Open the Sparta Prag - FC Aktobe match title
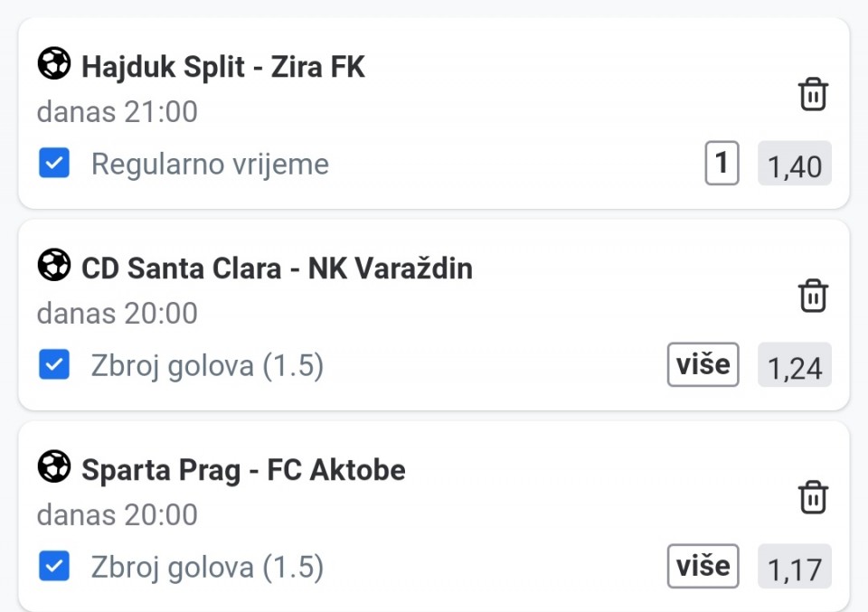The height and width of the screenshot is (612, 868). click(x=243, y=470)
